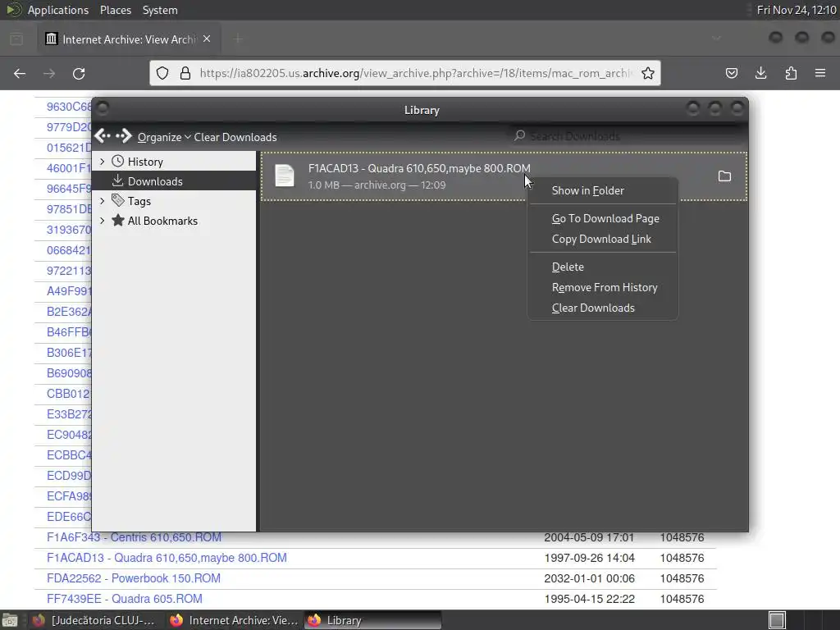Viewport: 840px width, 630px height.
Task: Open the list all tabs chevron
Action: click(x=716, y=39)
